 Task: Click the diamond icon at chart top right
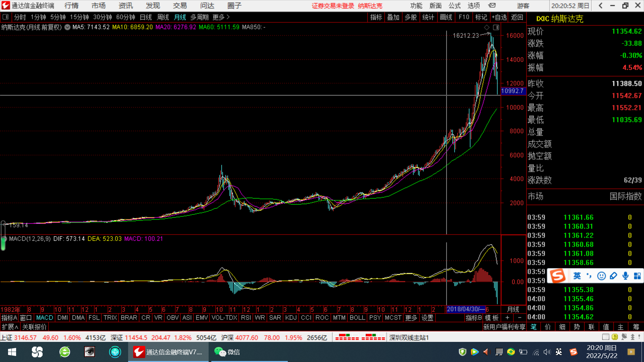click(486, 27)
